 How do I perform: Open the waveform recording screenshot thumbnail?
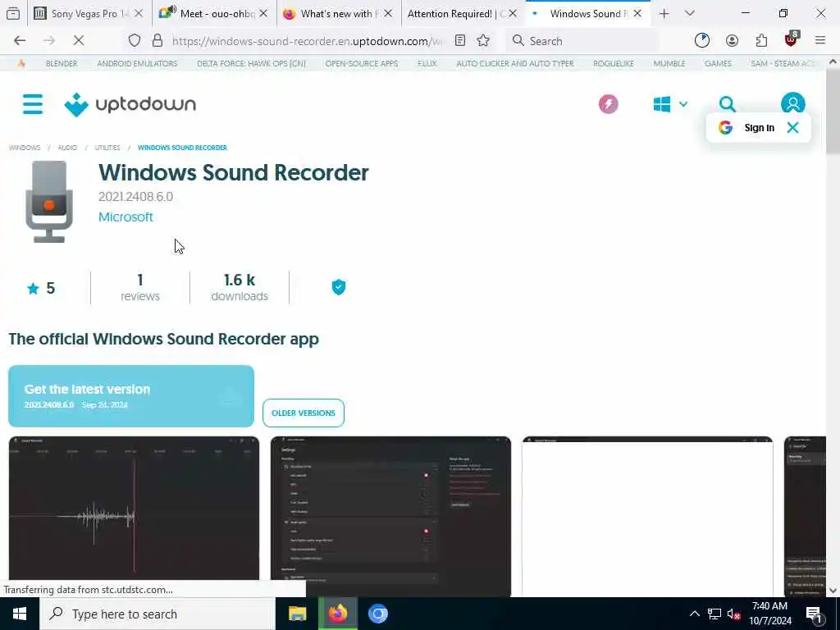134,508
